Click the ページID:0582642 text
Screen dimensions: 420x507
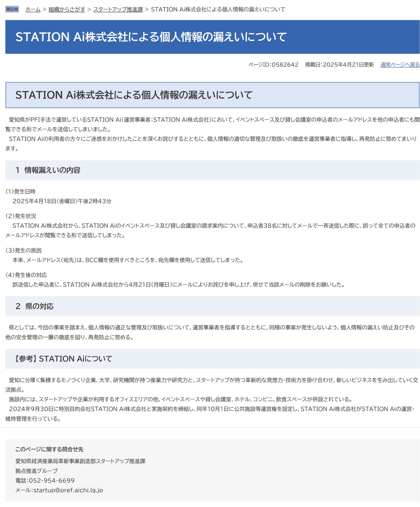pos(273,65)
